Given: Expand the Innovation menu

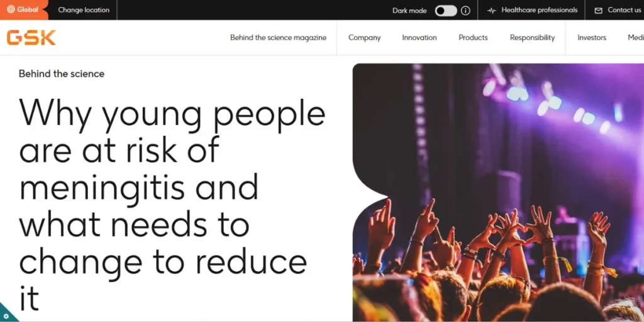Looking at the screenshot, I should (x=419, y=37).
